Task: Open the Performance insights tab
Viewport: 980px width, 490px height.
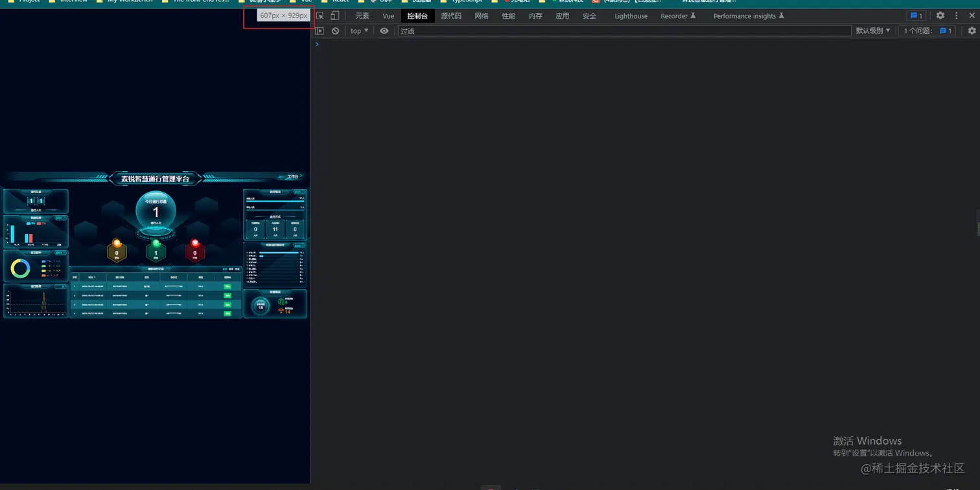Action: click(749, 16)
